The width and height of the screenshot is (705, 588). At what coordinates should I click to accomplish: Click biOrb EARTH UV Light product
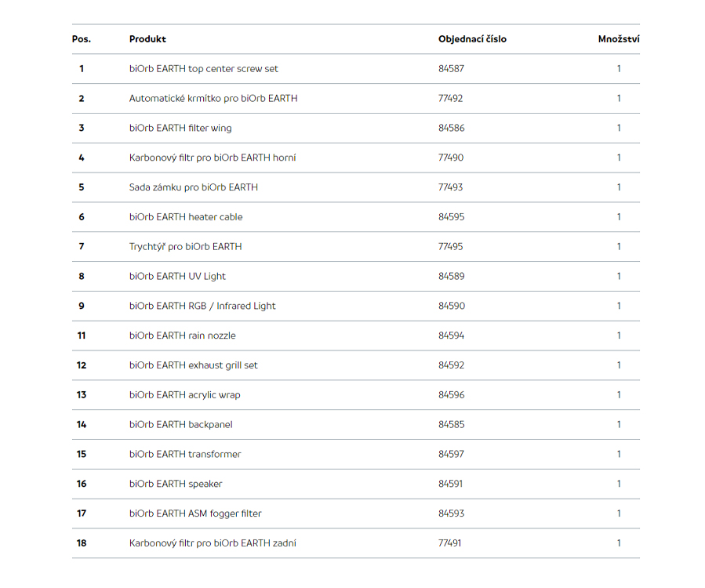(177, 277)
